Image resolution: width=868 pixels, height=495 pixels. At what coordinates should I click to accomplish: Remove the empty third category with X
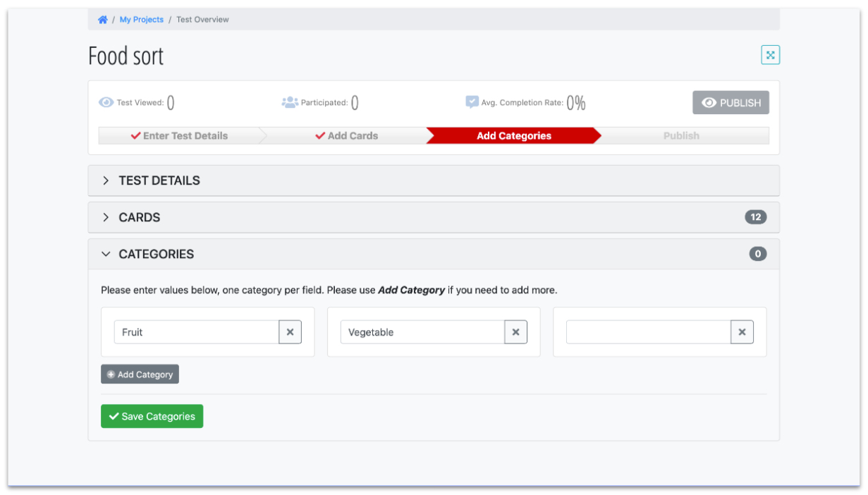(x=742, y=332)
